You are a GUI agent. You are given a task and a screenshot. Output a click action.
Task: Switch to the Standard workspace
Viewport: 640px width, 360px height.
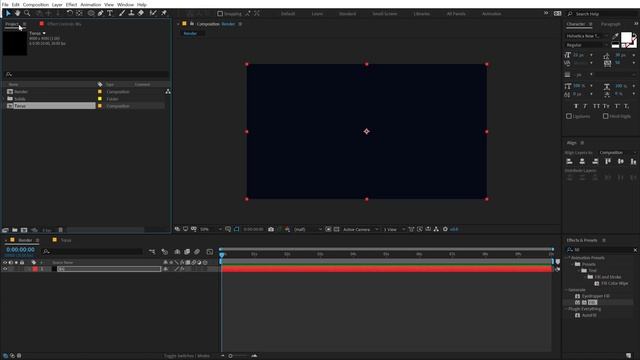(x=347, y=14)
